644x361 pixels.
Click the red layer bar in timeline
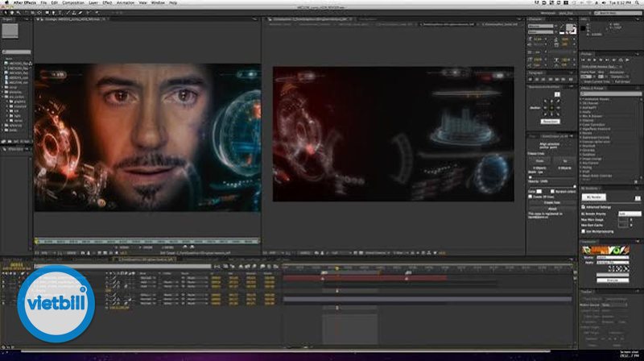[365, 278]
